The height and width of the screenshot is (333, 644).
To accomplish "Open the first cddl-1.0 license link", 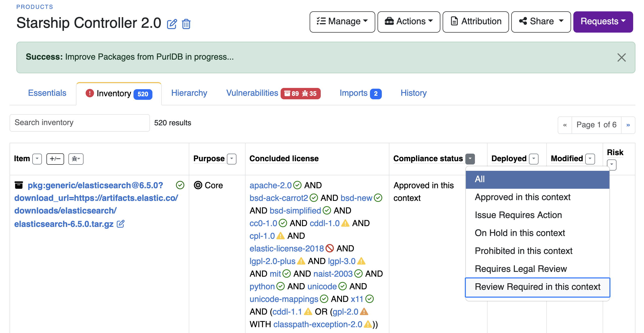I will click(x=325, y=223).
